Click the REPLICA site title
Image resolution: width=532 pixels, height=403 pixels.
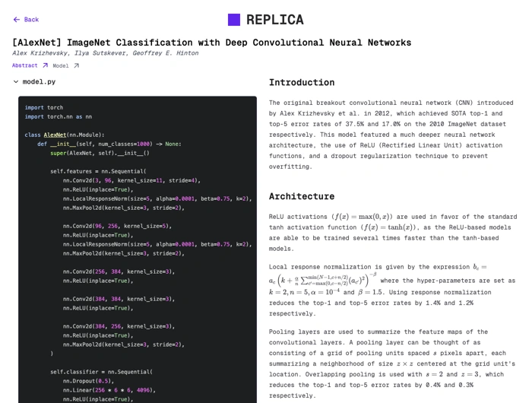point(274,20)
